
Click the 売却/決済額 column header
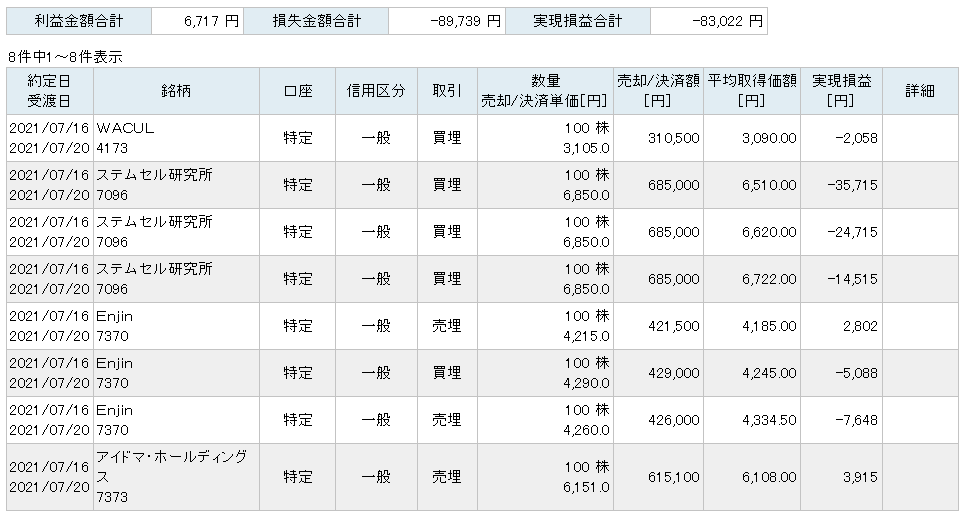[x=658, y=91]
